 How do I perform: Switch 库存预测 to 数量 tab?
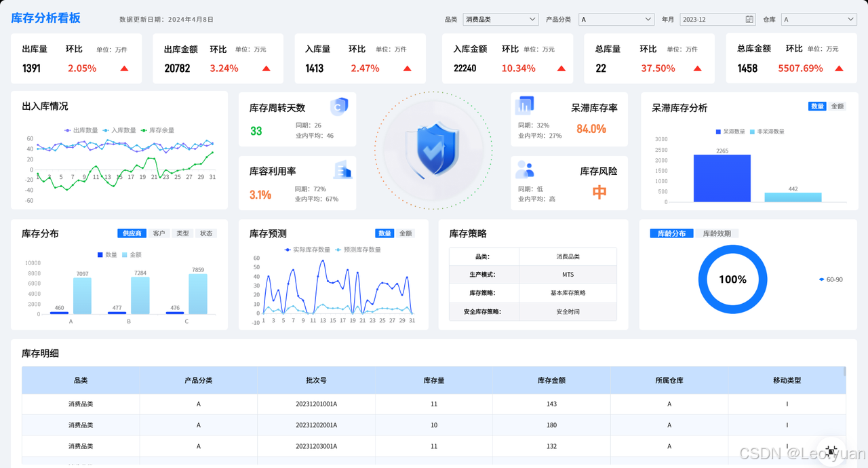click(x=384, y=233)
